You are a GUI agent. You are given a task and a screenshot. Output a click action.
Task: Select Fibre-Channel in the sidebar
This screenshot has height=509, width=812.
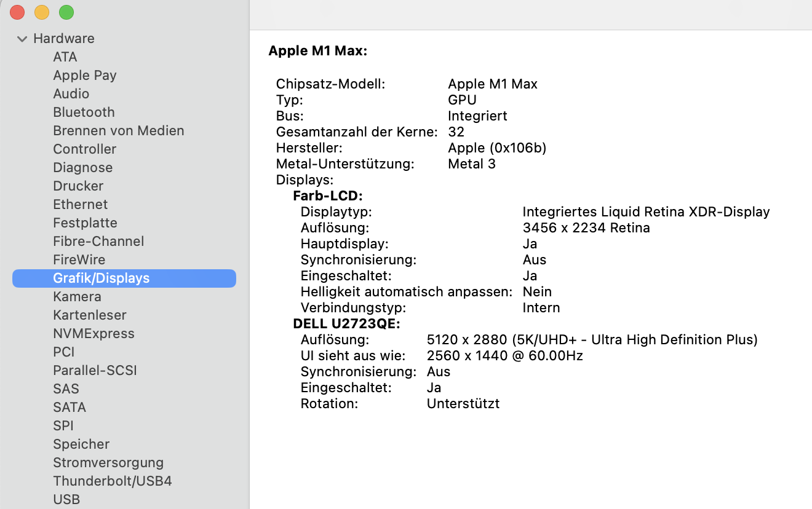98,242
